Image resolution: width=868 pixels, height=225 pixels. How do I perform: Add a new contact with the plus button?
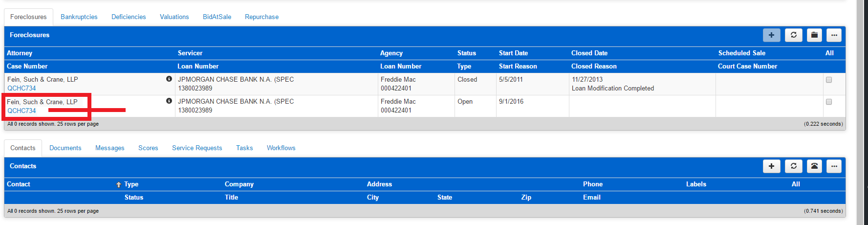pos(771,166)
